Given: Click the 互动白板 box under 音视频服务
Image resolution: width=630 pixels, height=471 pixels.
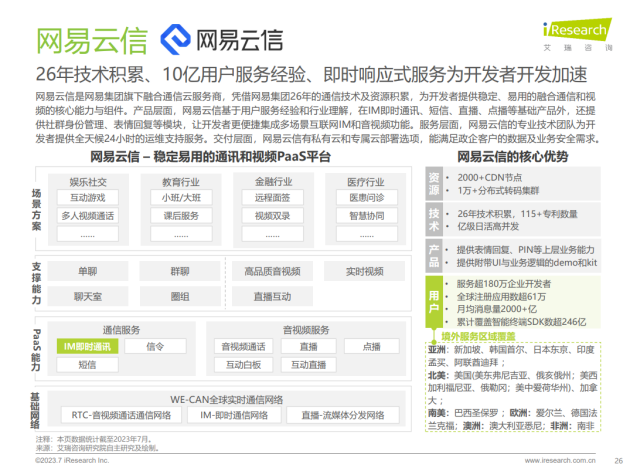Looking at the screenshot, I should click(x=243, y=364).
